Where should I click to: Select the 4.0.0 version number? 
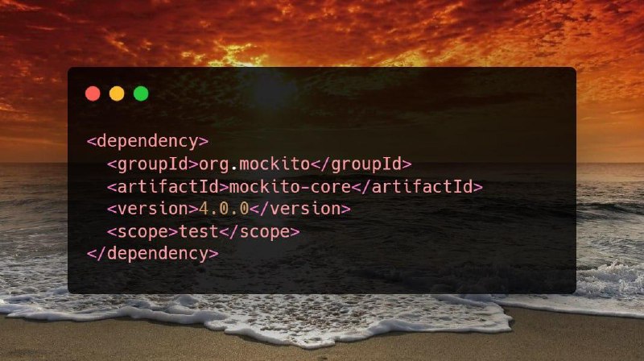[225, 209]
